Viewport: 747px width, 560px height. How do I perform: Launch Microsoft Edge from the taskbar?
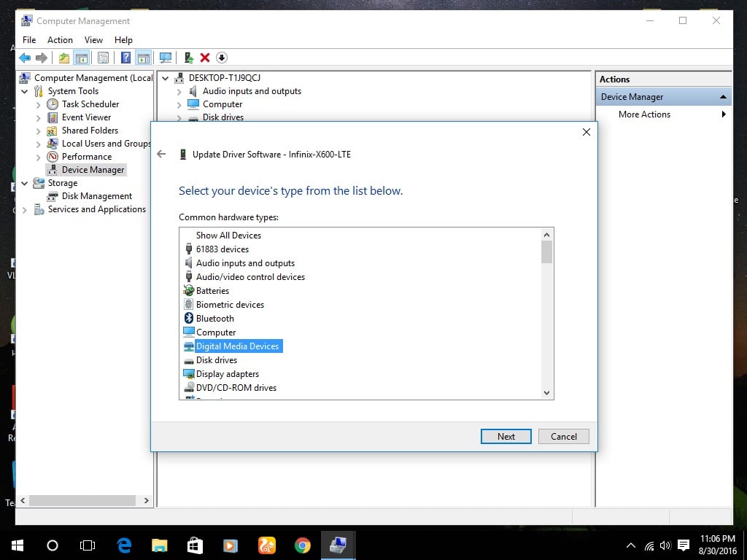[124, 545]
